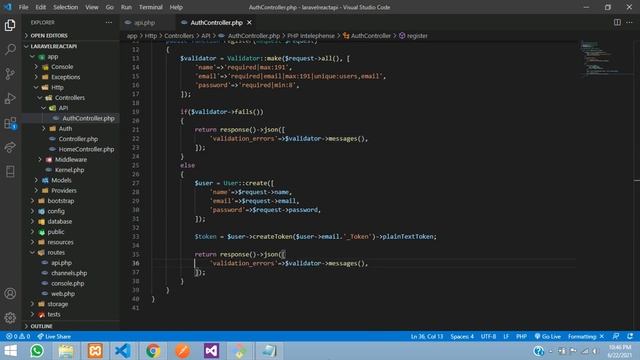The height and width of the screenshot is (360, 640).
Task: Open the Live Share activity bar icon
Action: [10, 147]
